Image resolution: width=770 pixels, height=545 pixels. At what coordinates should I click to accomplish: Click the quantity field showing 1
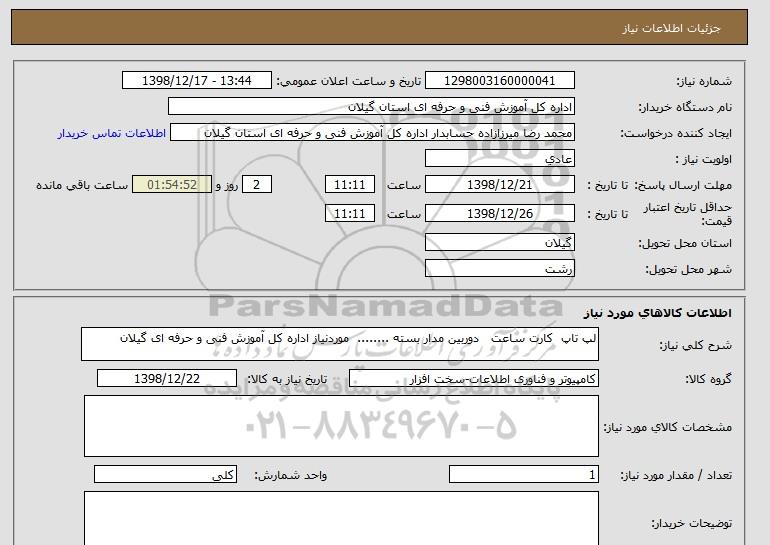point(523,475)
